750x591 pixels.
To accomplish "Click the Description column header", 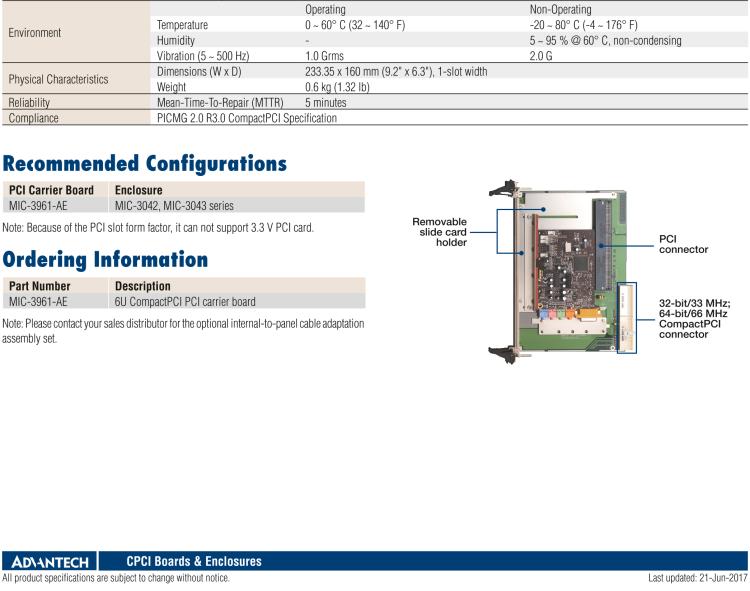I will click(x=143, y=286).
